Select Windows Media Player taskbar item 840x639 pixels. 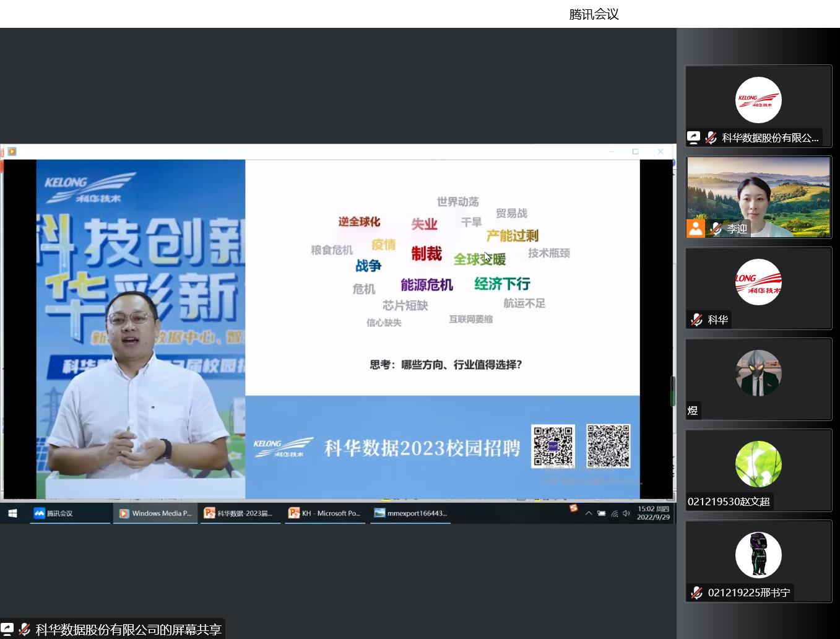tap(155, 513)
